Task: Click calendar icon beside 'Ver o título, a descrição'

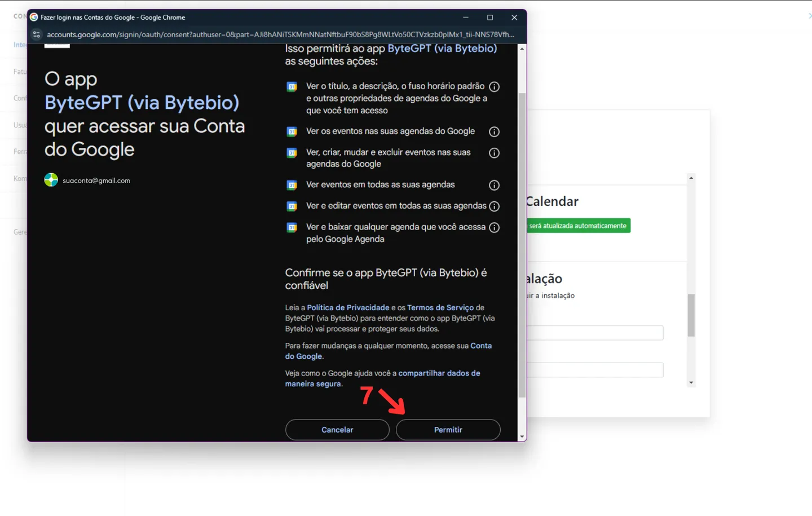Action: [x=292, y=87]
